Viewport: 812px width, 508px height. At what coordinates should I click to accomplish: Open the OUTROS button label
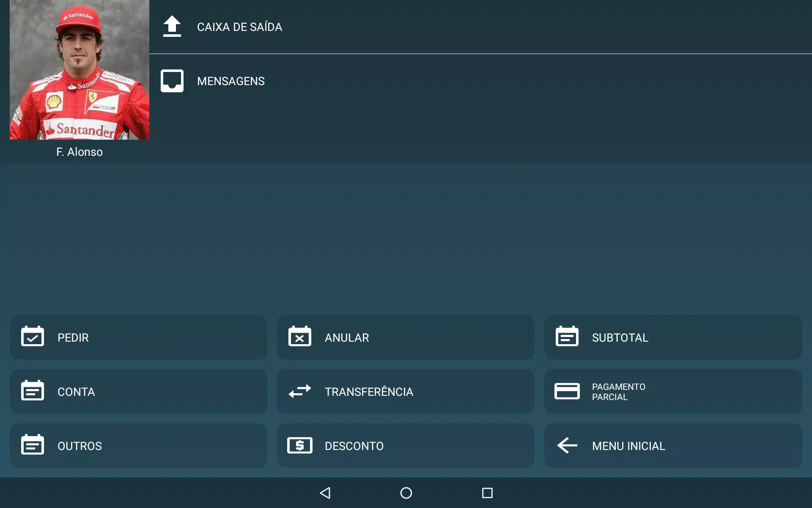tap(80, 446)
